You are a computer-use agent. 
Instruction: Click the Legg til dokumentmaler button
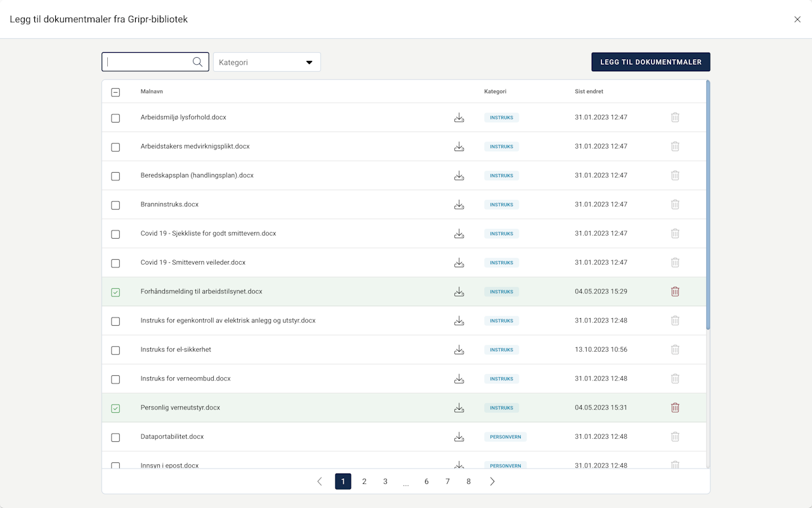[650, 62]
